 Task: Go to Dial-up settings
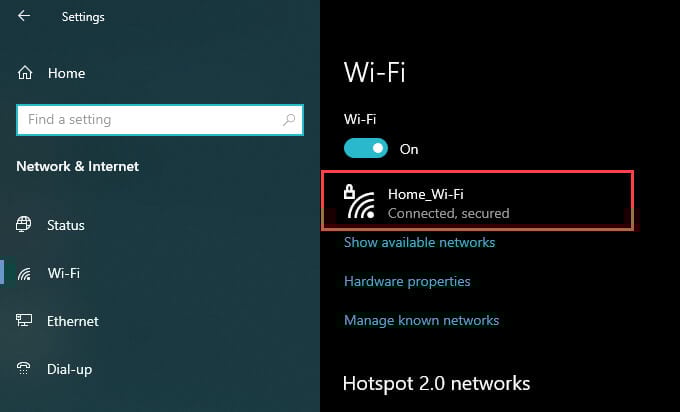click(69, 369)
